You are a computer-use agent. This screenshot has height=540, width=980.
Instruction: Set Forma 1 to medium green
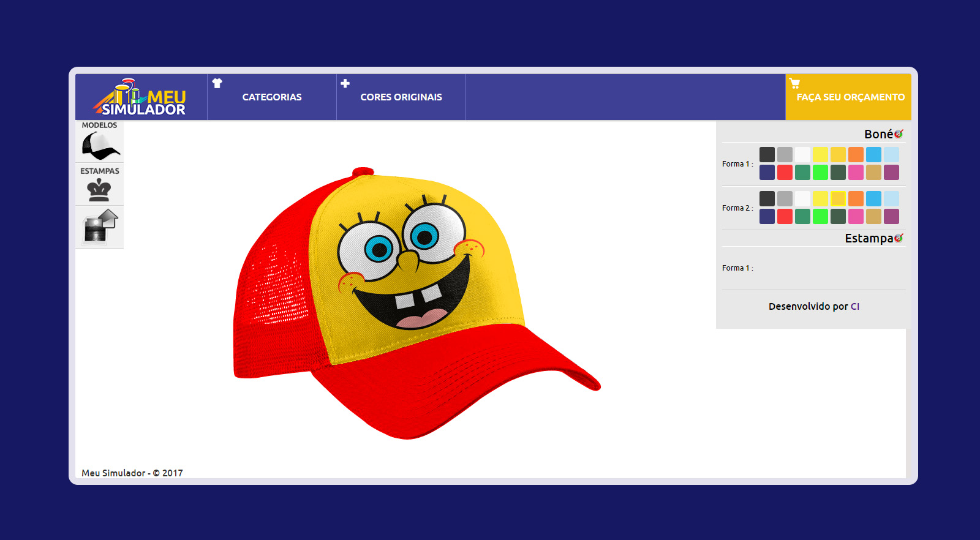click(x=802, y=172)
